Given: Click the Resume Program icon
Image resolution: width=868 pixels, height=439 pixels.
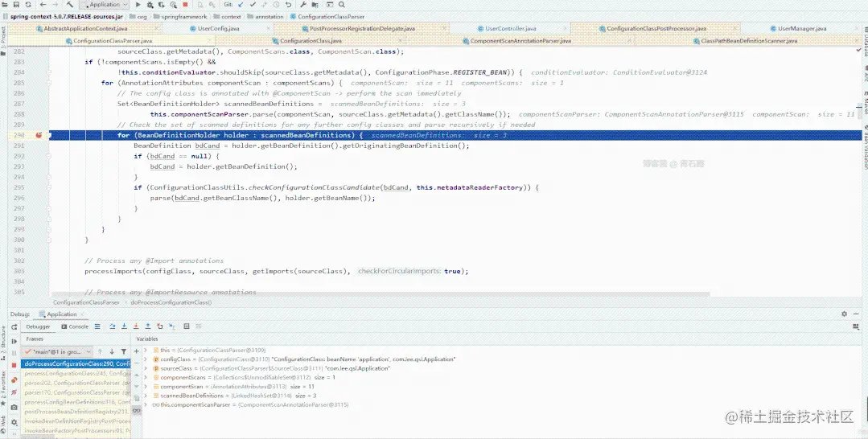Looking at the screenshot, I should click(14, 341).
